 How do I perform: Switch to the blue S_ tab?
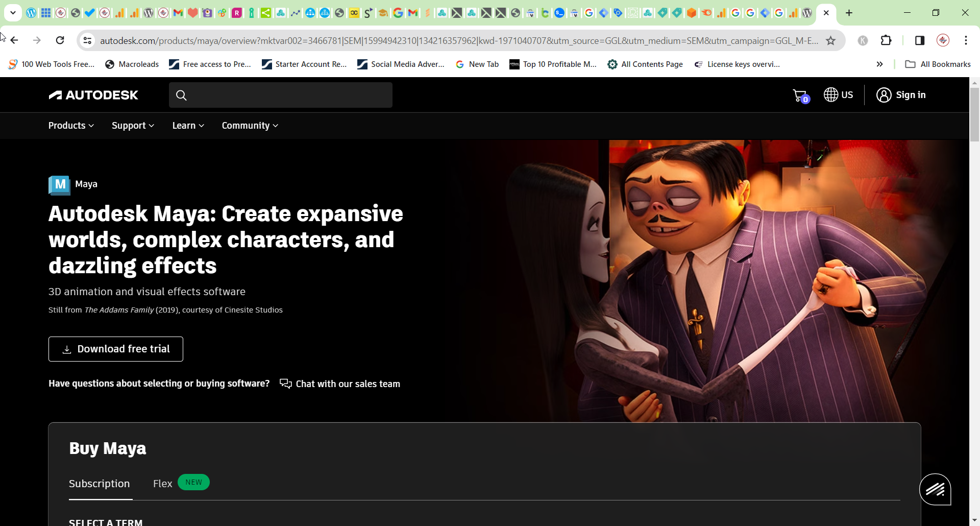pos(559,13)
